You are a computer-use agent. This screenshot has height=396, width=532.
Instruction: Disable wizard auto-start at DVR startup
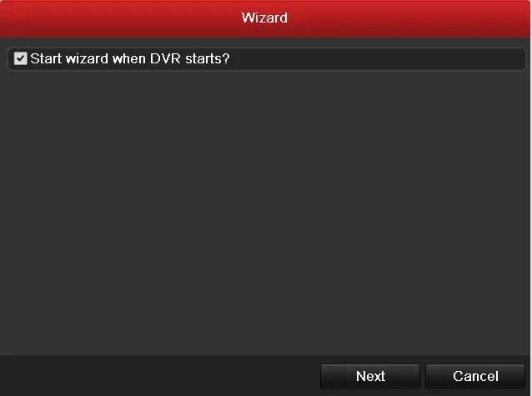[x=20, y=58]
